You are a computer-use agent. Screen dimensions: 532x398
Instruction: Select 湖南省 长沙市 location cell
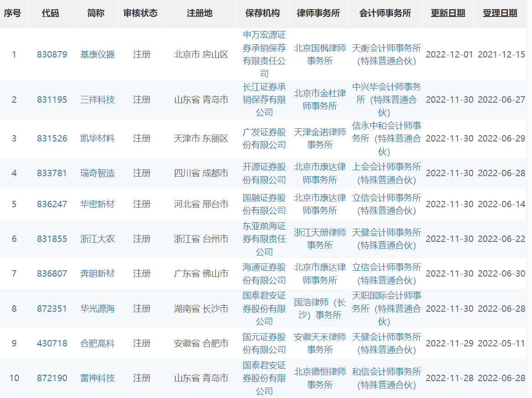[x=201, y=309]
